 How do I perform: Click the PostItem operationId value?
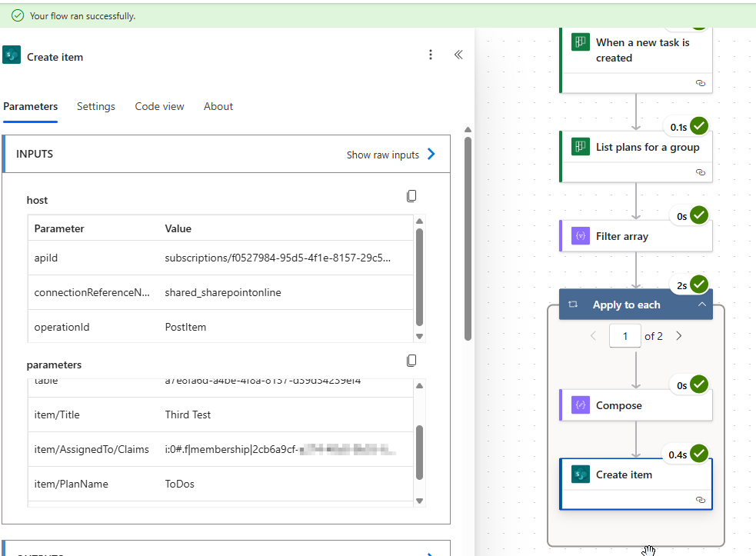[x=185, y=327]
